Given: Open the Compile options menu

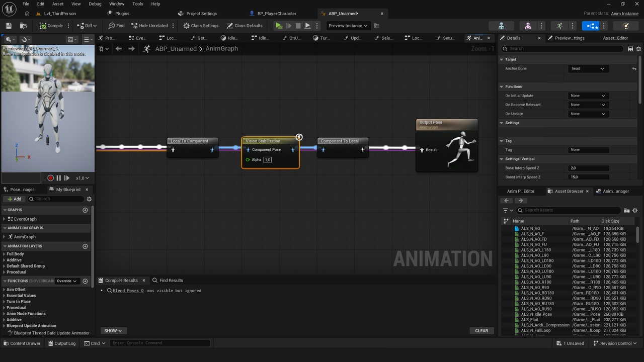Looking at the screenshot, I should (70, 26).
